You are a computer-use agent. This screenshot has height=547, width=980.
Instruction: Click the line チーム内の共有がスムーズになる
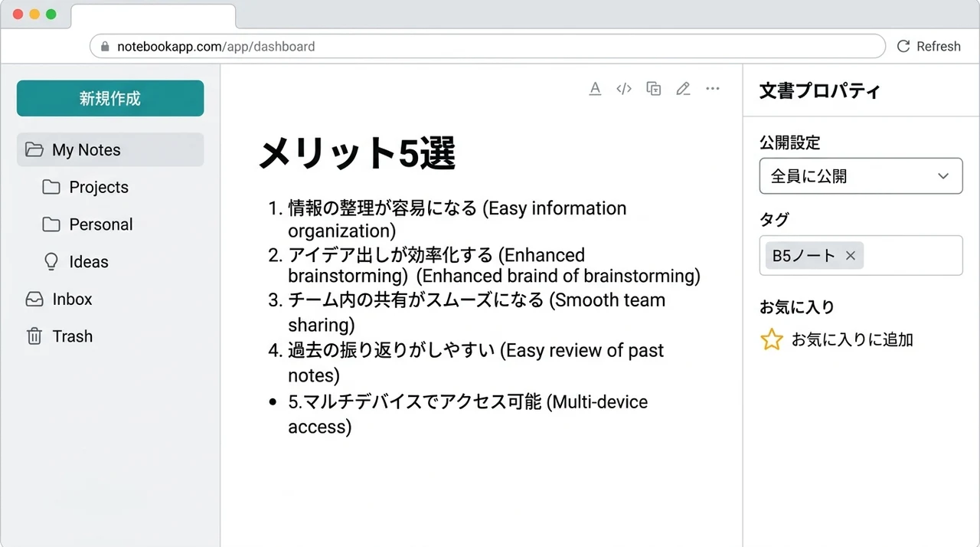click(x=416, y=300)
